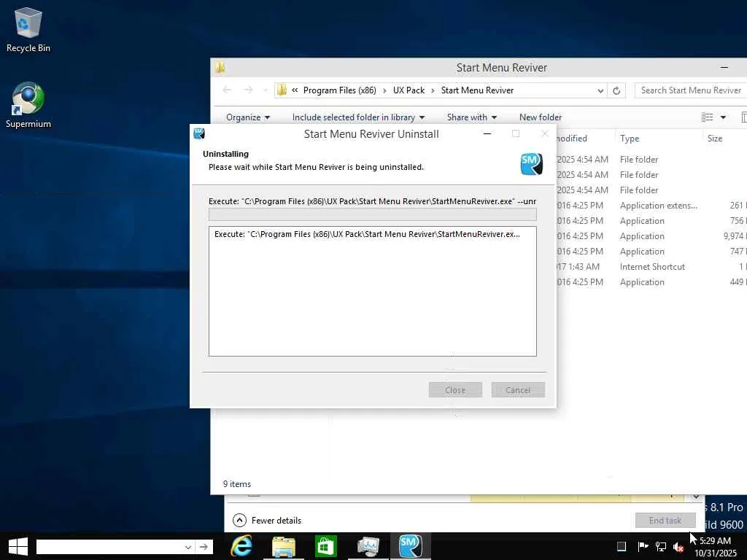Open the Explorer address history dropdown

[600, 90]
